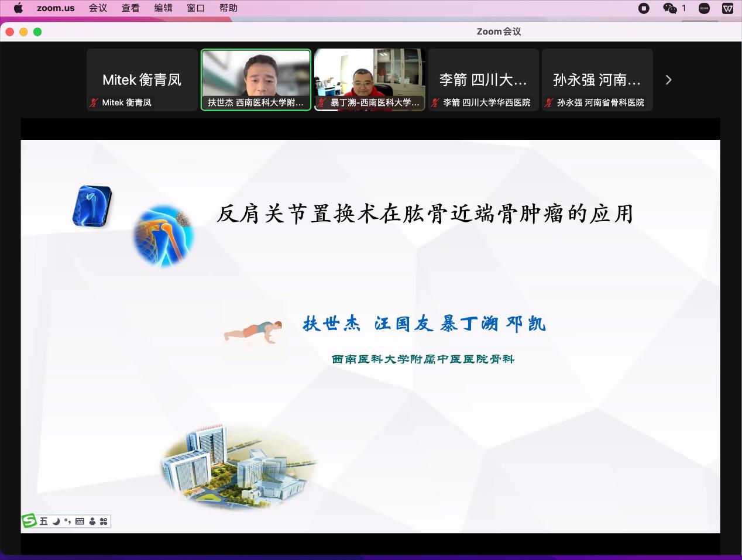Open the 编辑 menu

163,8
